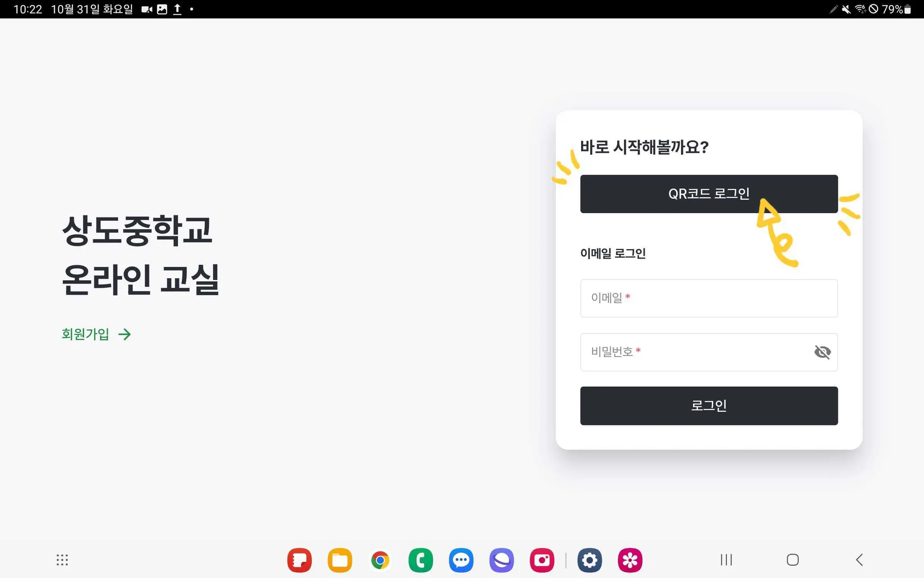
Task: Open the 회원가입 sign-up link
Action: click(86, 334)
